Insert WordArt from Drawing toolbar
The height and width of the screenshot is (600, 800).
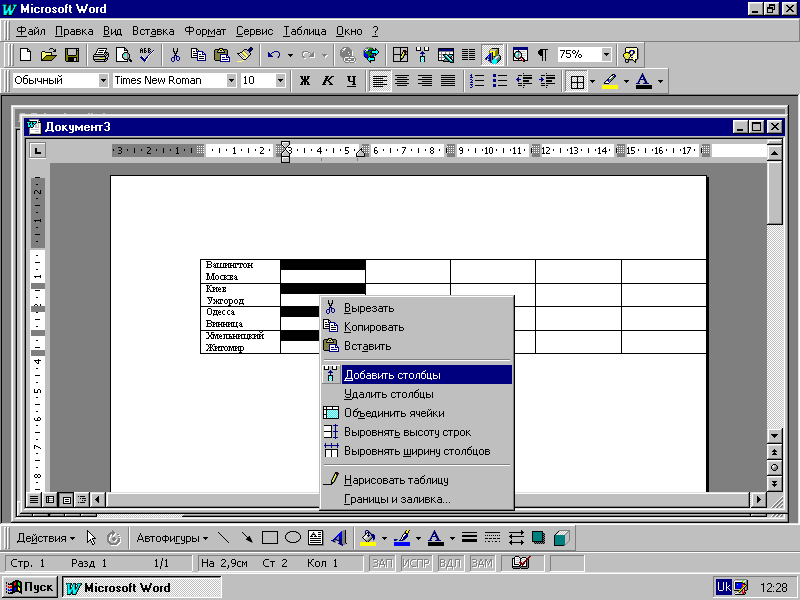coord(339,538)
